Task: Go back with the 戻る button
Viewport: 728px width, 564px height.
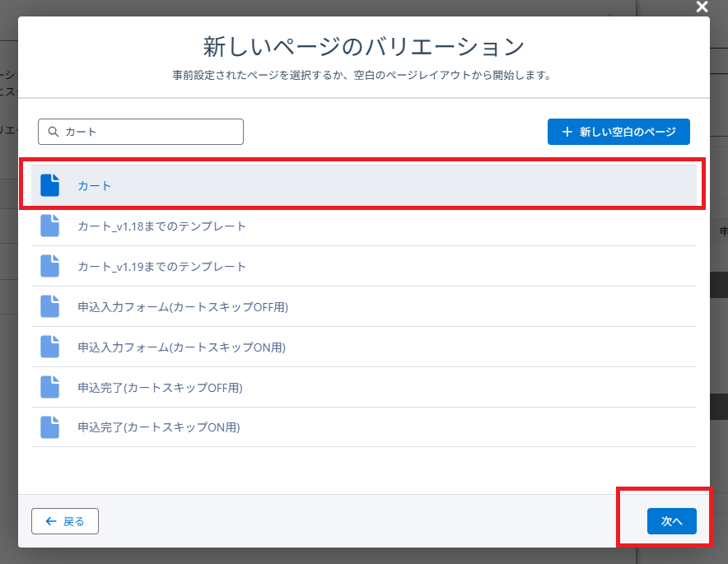Action: pyautogui.click(x=65, y=521)
